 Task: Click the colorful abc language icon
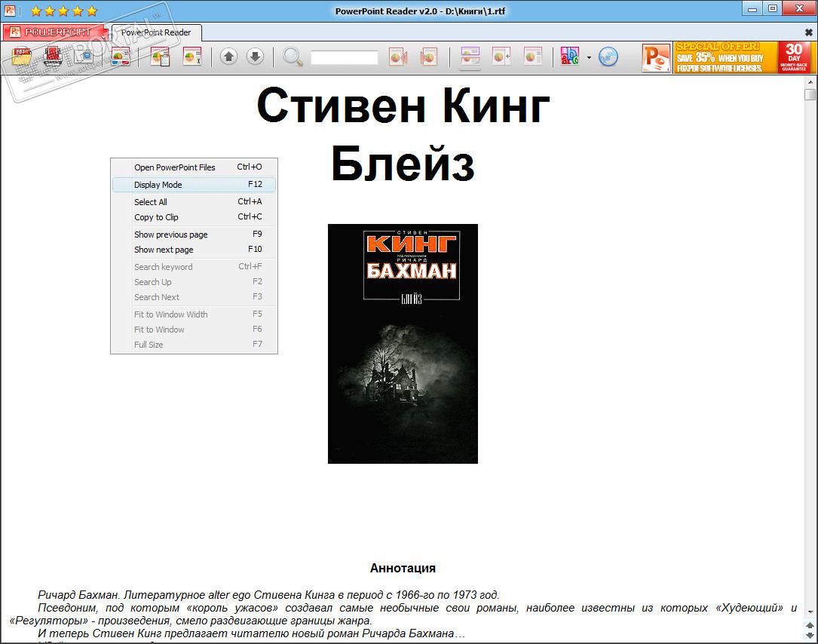point(570,57)
